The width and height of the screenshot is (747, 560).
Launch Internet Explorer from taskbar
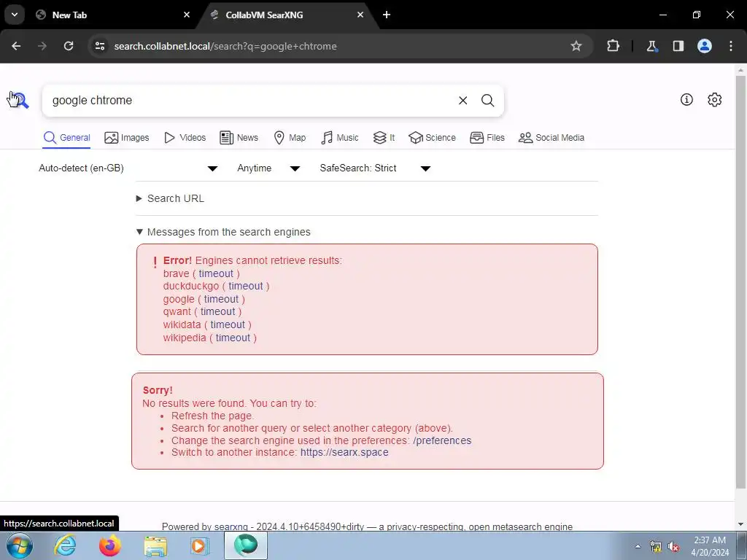(65, 545)
